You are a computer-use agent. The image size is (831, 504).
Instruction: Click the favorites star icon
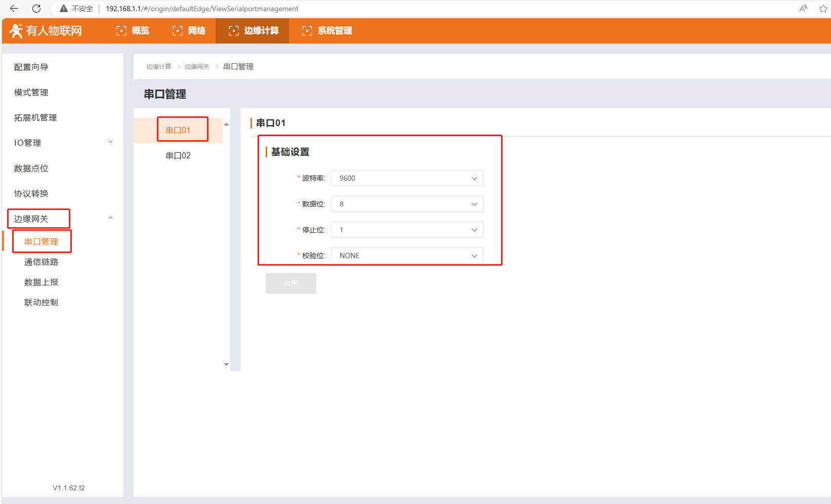click(823, 9)
